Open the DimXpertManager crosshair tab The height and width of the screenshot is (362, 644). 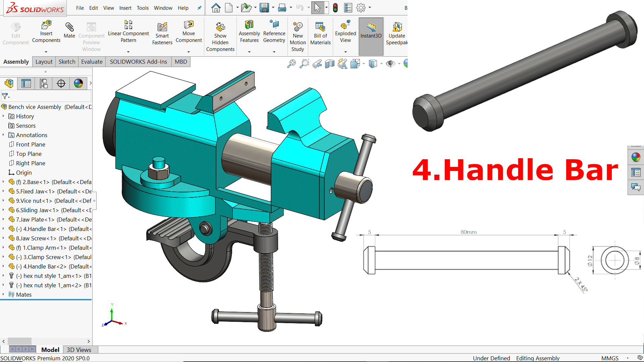(61, 83)
